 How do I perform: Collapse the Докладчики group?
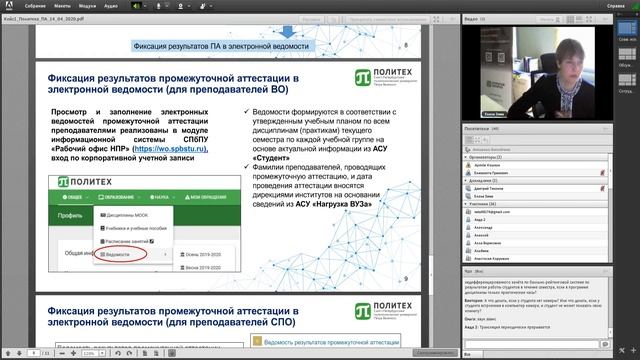pos(466,180)
